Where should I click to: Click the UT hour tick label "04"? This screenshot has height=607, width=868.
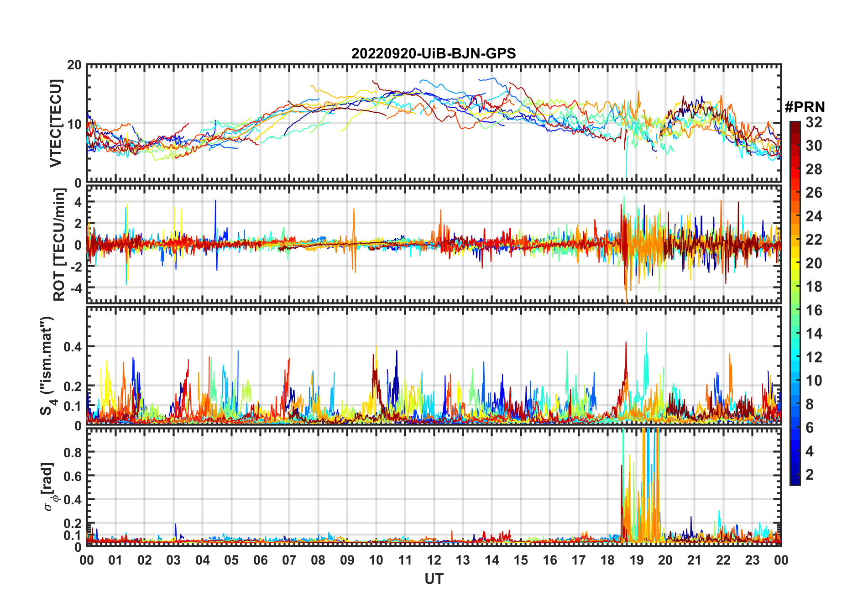[x=203, y=560]
